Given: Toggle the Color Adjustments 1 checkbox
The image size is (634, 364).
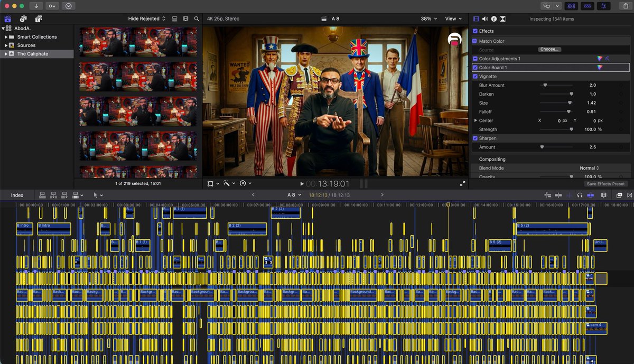Looking at the screenshot, I should click(475, 59).
